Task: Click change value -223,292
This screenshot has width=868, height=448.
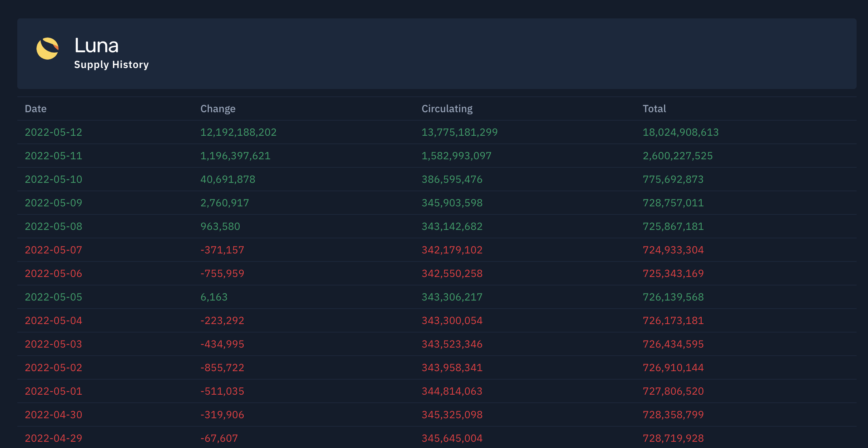Action: pyautogui.click(x=222, y=321)
